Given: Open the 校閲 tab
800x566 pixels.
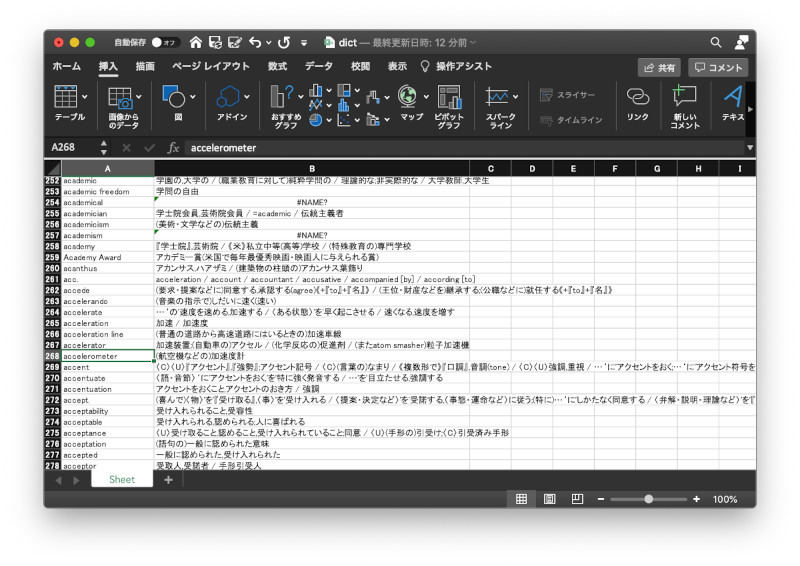Looking at the screenshot, I should [x=360, y=66].
